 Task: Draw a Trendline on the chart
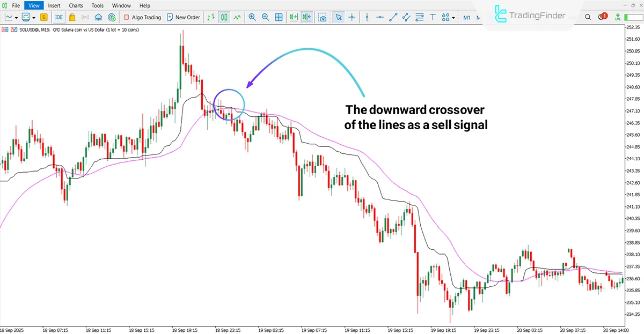(392, 17)
